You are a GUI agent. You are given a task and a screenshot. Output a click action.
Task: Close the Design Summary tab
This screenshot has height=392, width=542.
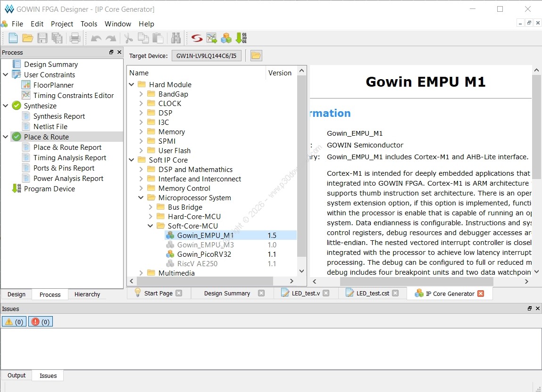click(x=261, y=293)
